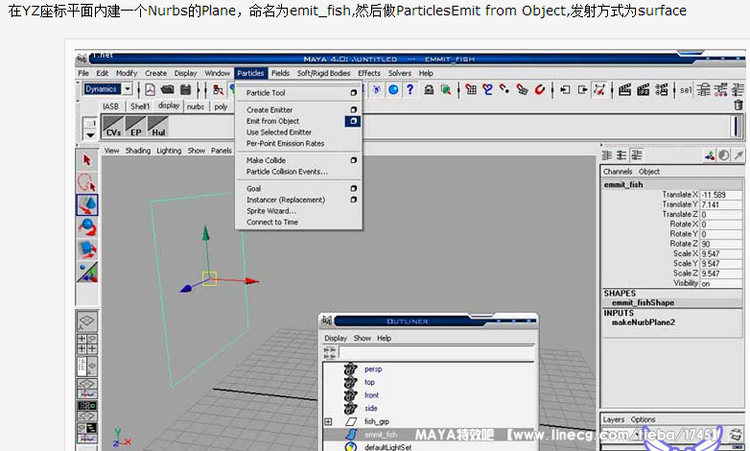
Task: Select persp camera in Outliner
Action: [x=373, y=369]
